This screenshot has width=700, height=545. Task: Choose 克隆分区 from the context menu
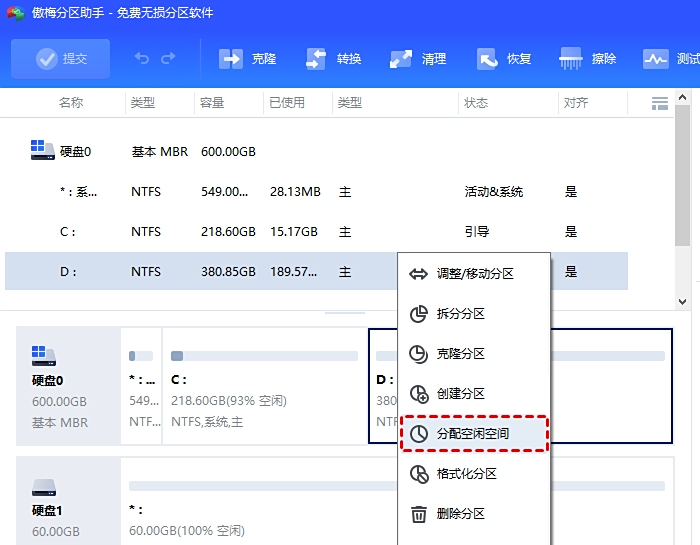[x=460, y=354]
